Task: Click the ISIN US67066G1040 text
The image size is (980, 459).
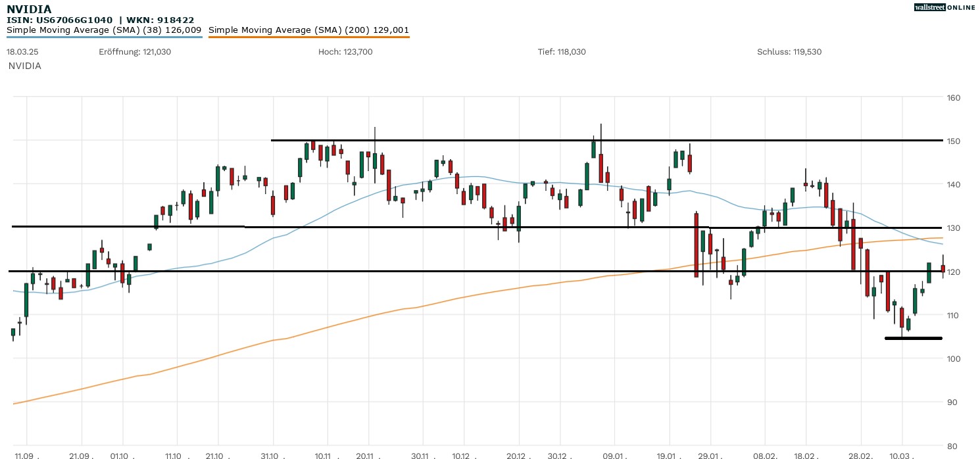Action: point(60,20)
